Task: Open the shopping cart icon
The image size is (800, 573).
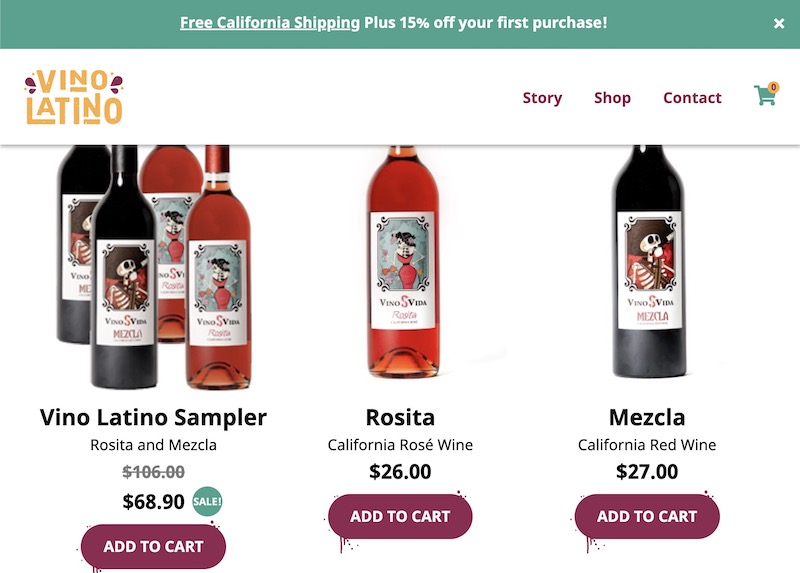Action: pos(764,96)
